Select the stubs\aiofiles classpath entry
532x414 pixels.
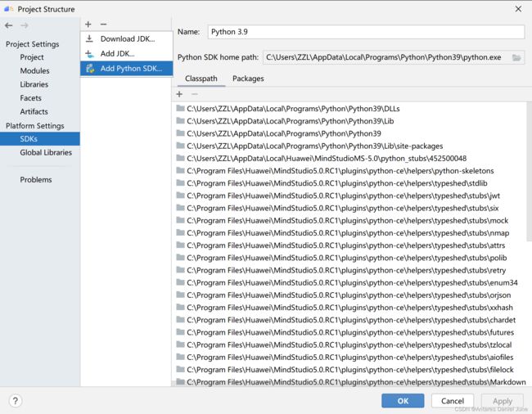pyautogui.click(x=349, y=358)
